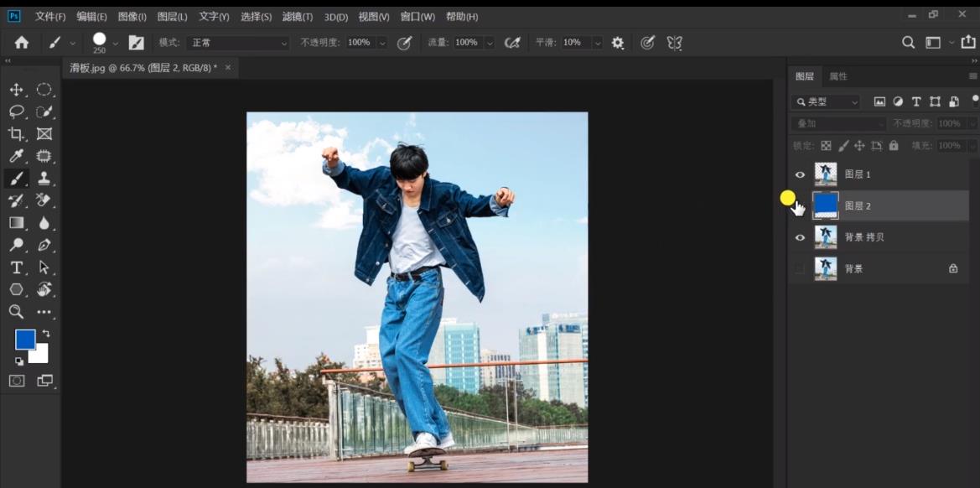Open the 类型 layer filter dropdown
980x488 pixels.
click(826, 101)
